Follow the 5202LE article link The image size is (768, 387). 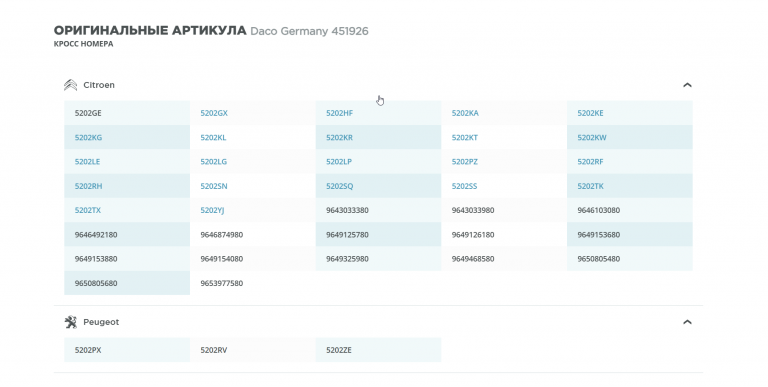click(87, 162)
